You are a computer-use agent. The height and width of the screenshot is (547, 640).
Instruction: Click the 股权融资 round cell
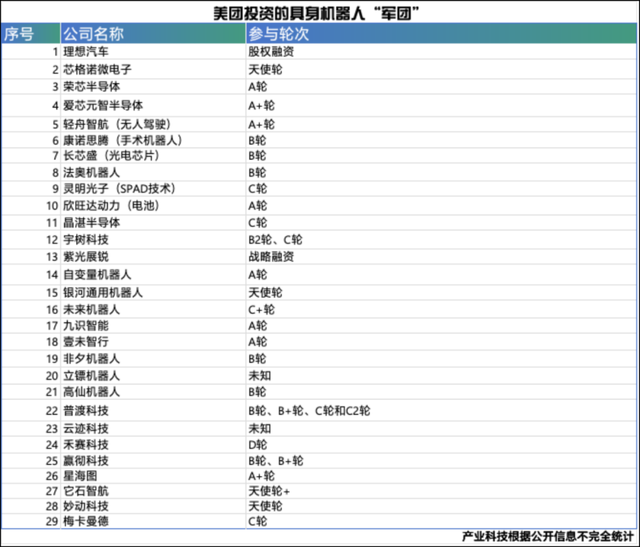pos(441,52)
